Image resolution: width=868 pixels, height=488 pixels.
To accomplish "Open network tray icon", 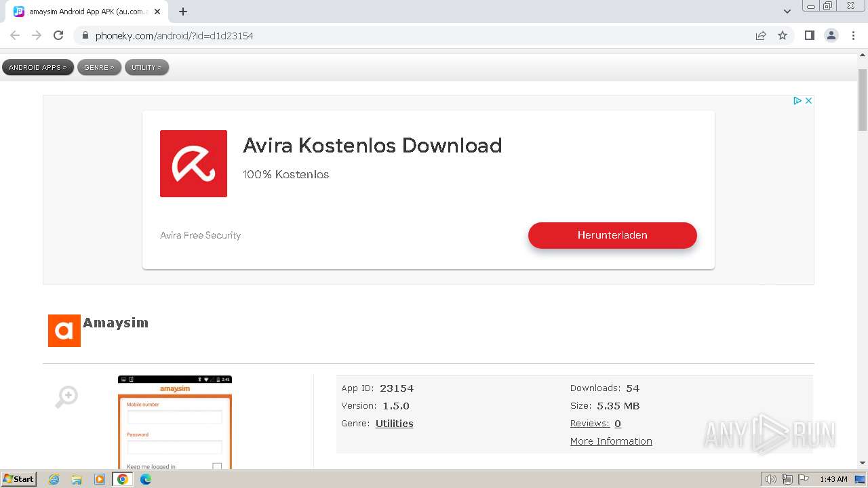I will [x=787, y=479].
